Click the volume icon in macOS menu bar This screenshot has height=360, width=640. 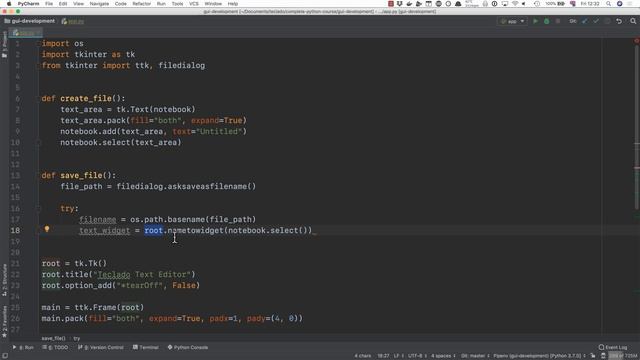pyautogui.click(x=524, y=4)
